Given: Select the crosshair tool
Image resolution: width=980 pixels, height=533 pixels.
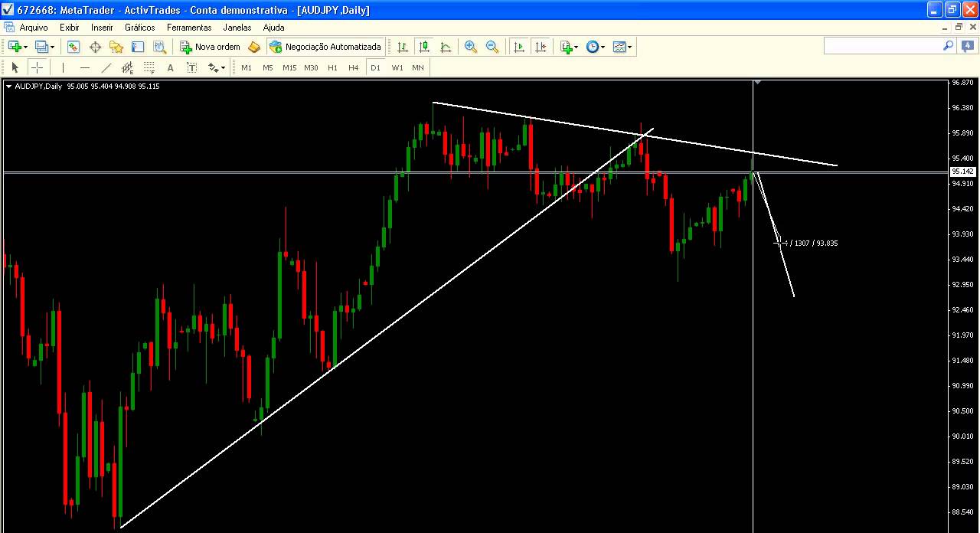Looking at the screenshot, I should tap(36, 67).
